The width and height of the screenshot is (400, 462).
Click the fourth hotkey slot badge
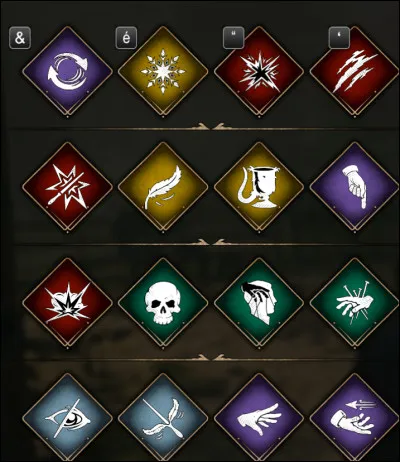pyautogui.click(x=339, y=38)
